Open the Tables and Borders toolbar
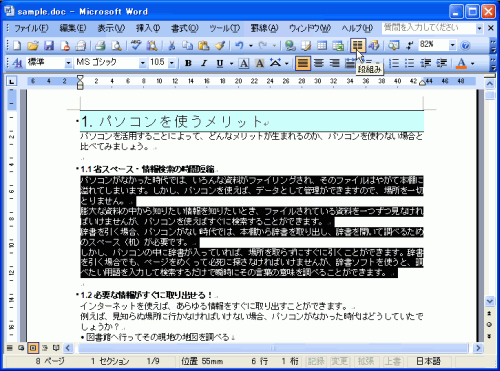 [306, 45]
